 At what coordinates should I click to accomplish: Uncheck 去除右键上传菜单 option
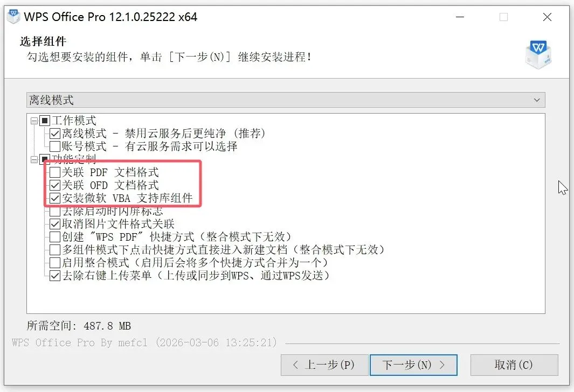(55, 276)
